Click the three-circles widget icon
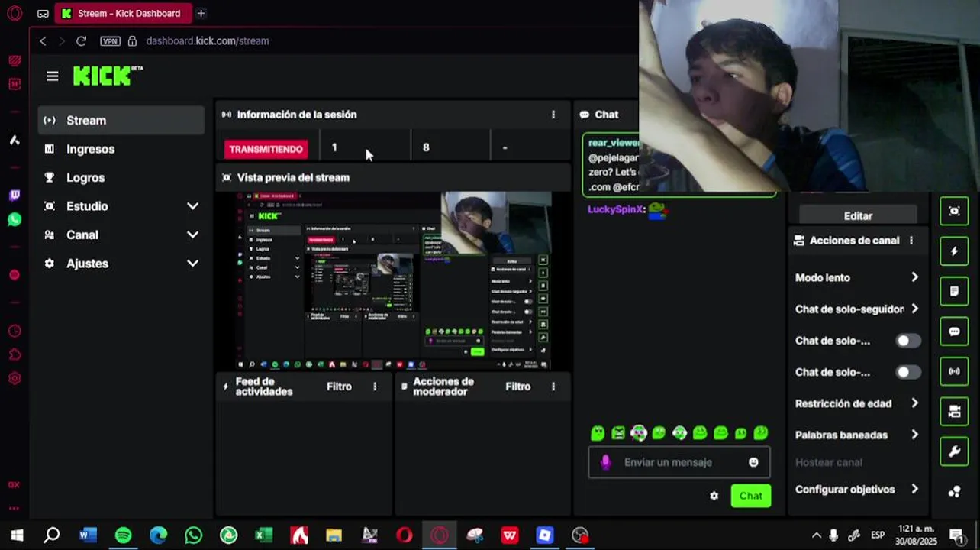 click(x=954, y=492)
